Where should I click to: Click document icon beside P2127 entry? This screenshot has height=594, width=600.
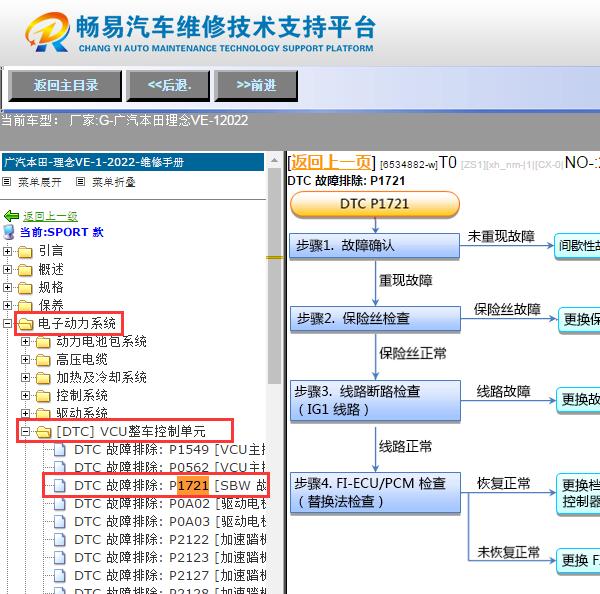[x=60, y=576]
